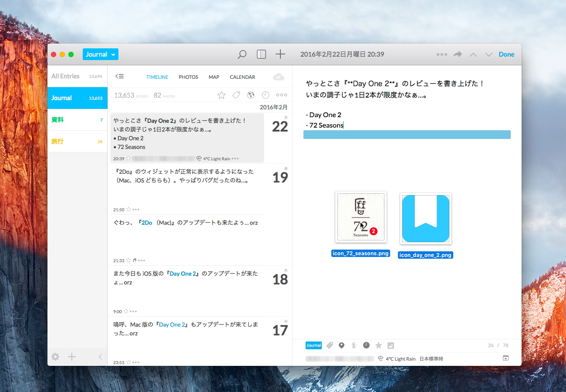Go to the next entry with down chevron
Screen dimensions: 566x392
(489, 55)
